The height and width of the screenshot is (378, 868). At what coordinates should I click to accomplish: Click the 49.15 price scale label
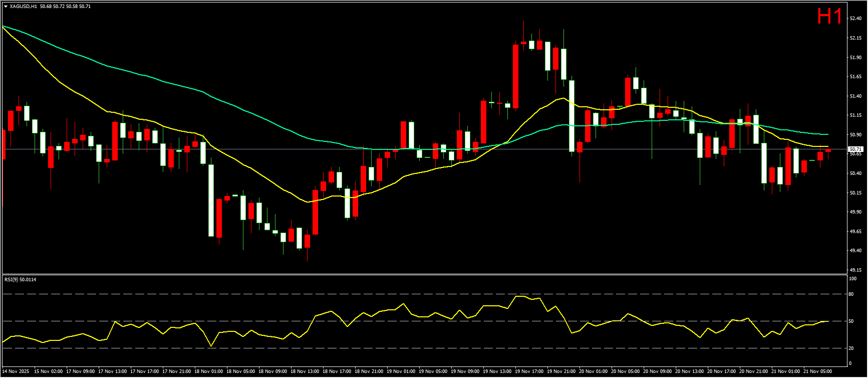[855, 270]
